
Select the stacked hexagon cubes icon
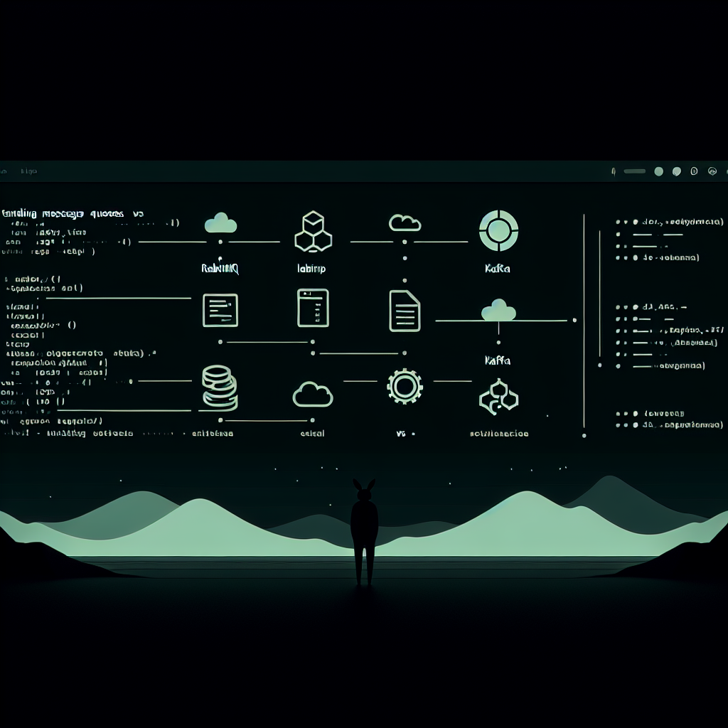pos(313,231)
